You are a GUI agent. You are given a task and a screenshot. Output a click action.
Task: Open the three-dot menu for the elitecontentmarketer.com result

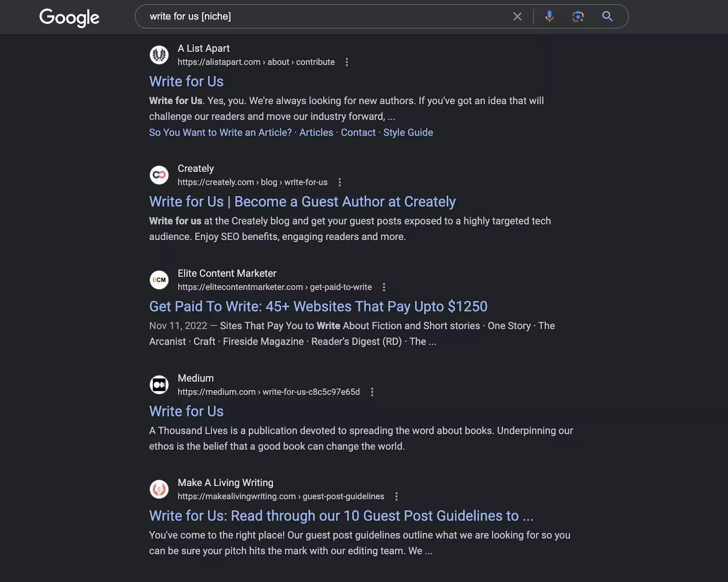pos(384,287)
